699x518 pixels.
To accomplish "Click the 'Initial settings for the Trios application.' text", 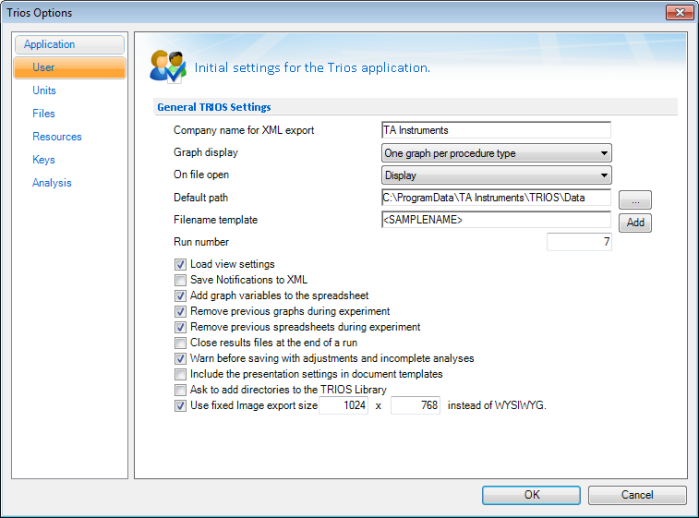I will [x=312, y=68].
